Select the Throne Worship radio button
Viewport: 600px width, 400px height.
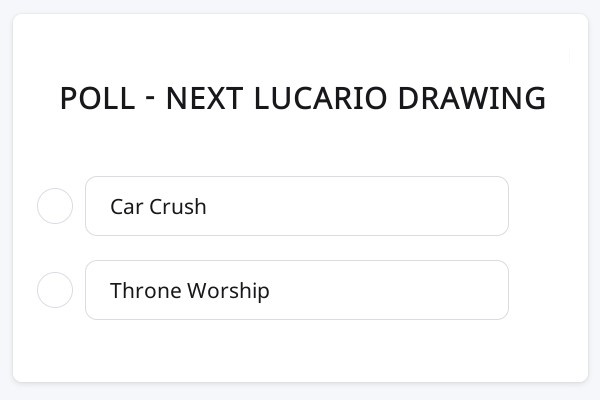coord(55,290)
